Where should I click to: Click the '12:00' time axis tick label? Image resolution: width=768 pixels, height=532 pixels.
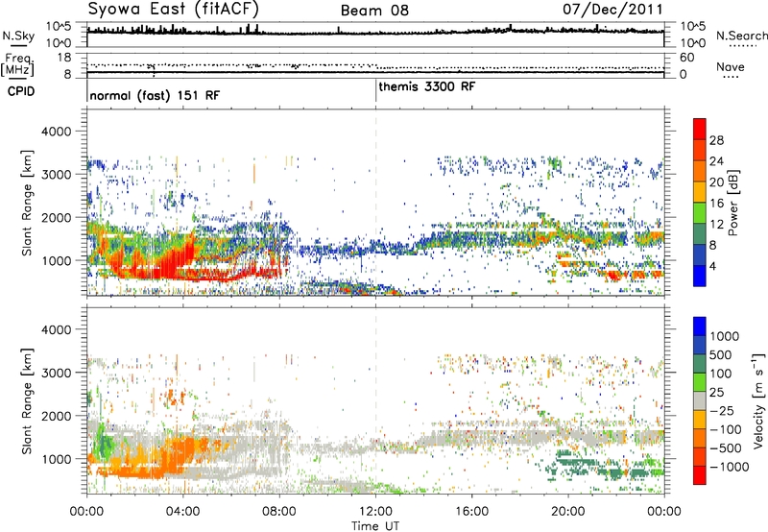coord(375,512)
